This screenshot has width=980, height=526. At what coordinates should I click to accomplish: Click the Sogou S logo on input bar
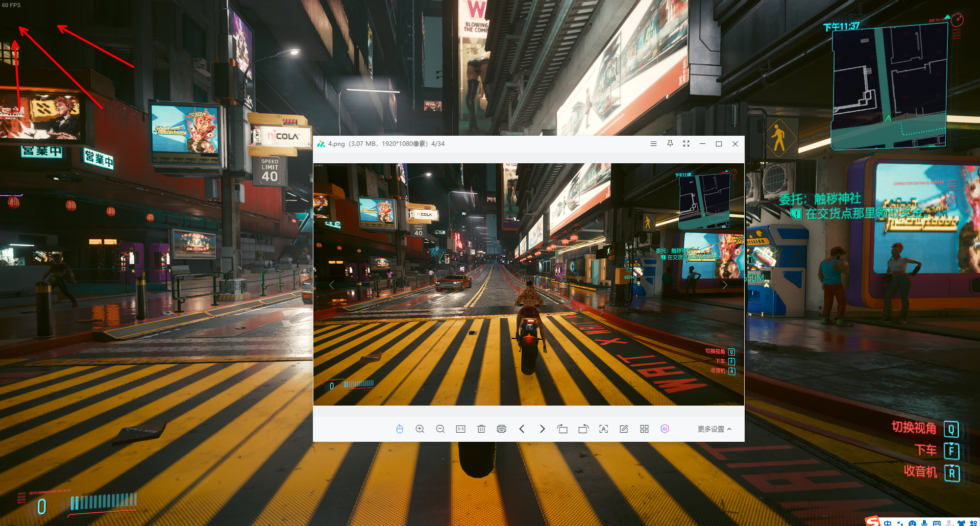[x=873, y=521]
